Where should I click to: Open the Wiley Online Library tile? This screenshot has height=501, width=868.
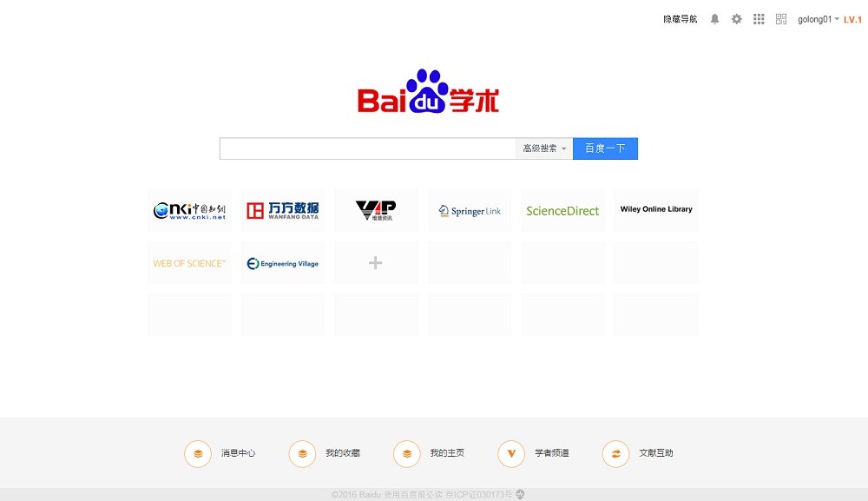(x=656, y=210)
